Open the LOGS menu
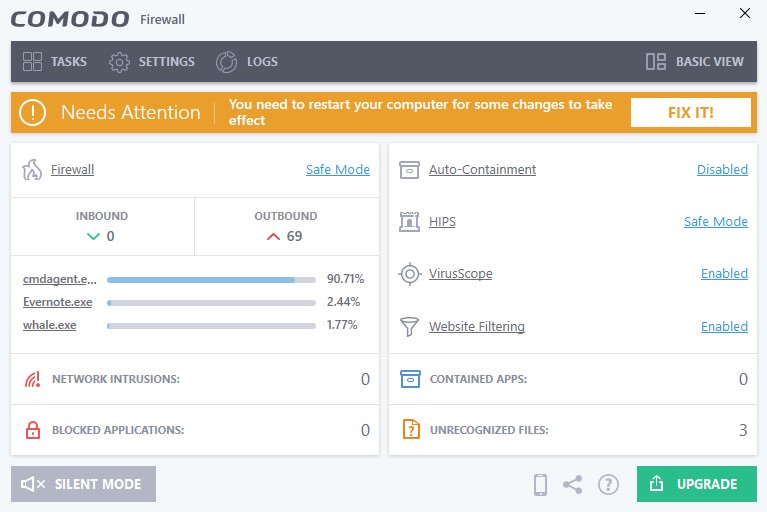The width and height of the screenshot is (767, 512). (262, 62)
